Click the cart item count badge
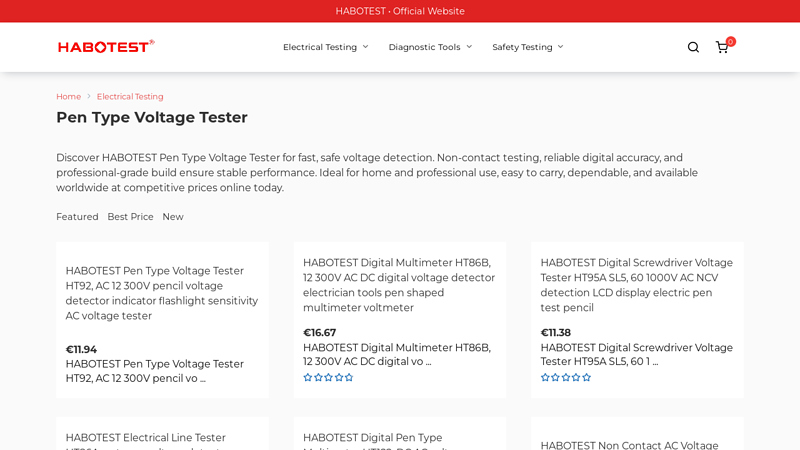Screen dimensions: 800x450 [x=731, y=42]
